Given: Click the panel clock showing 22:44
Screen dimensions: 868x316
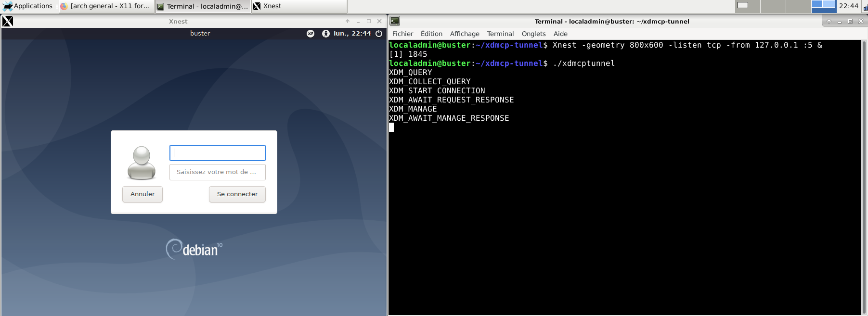Looking at the screenshot, I should point(848,6).
